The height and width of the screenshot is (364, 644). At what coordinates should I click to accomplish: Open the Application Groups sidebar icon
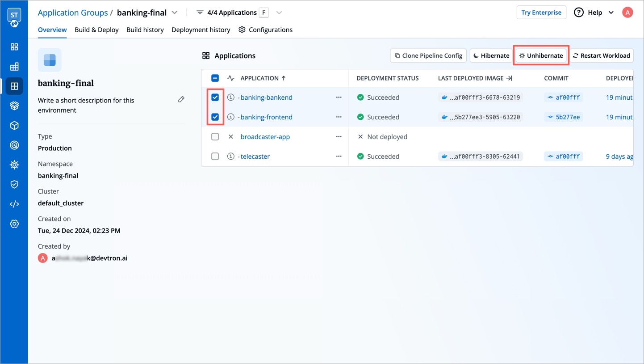14,86
